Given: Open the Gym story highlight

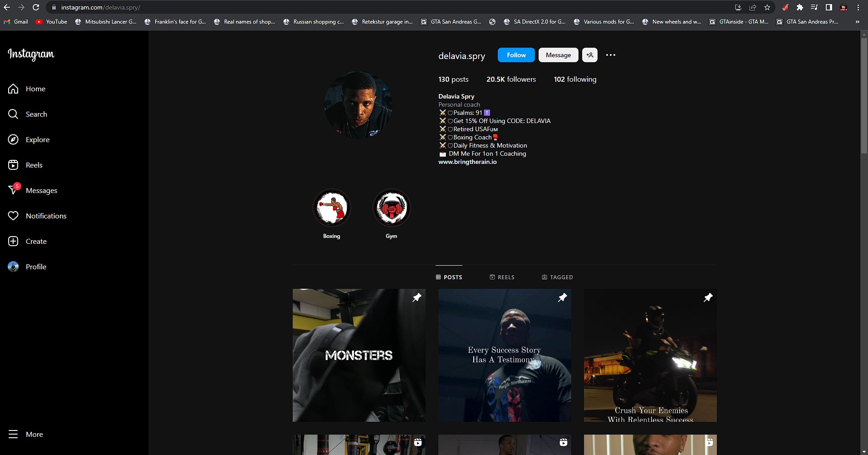Looking at the screenshot, I should click(x=392, y=208).
